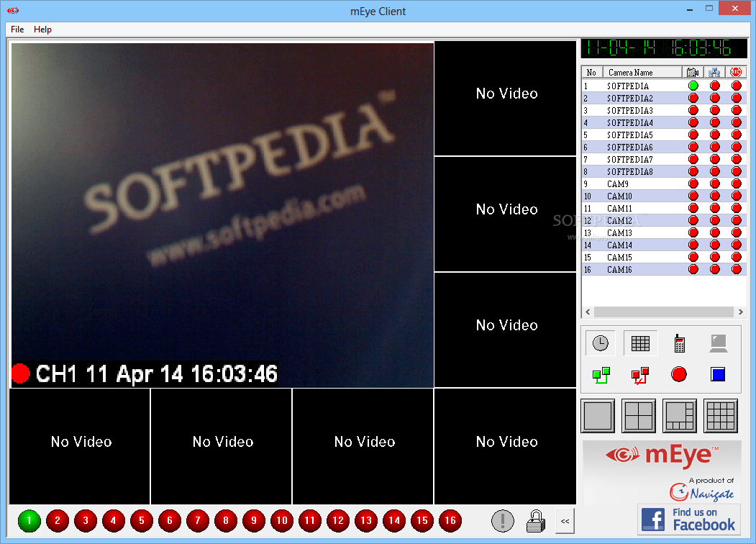Toggle channel 4 red button
The width and height of the screenshot is (756, 544).
coord(114,521)
